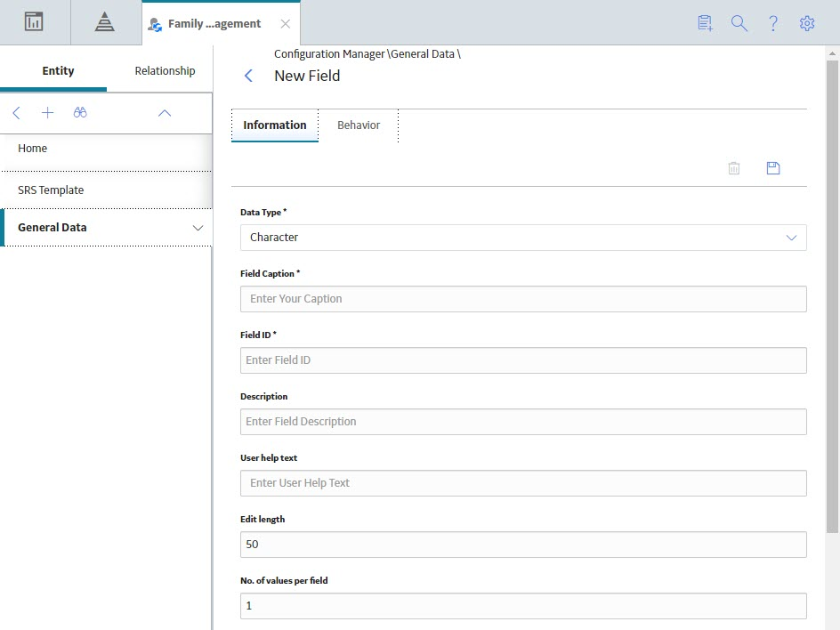
Task: Click the Edit length field showing 50
Action: pyautogui.click(x=523, y=545)
